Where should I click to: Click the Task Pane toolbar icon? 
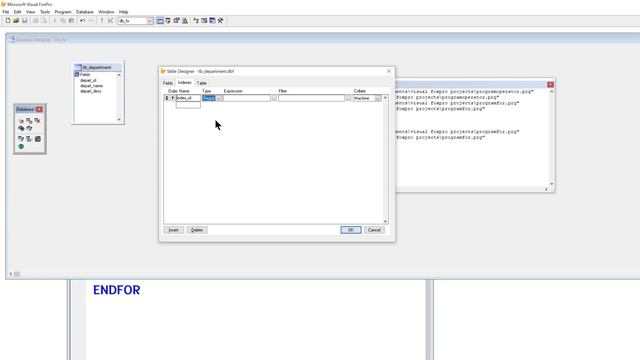click(x=212, y=20)
